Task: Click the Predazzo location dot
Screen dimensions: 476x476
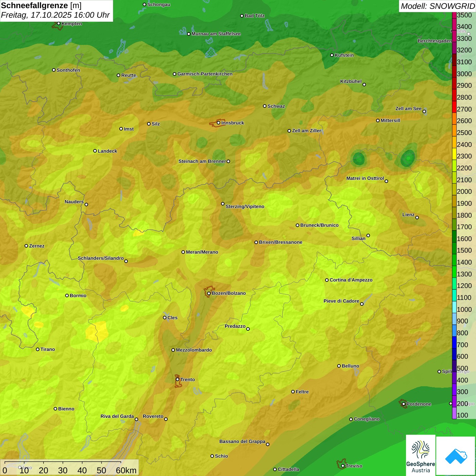Action: click(248, 329)
